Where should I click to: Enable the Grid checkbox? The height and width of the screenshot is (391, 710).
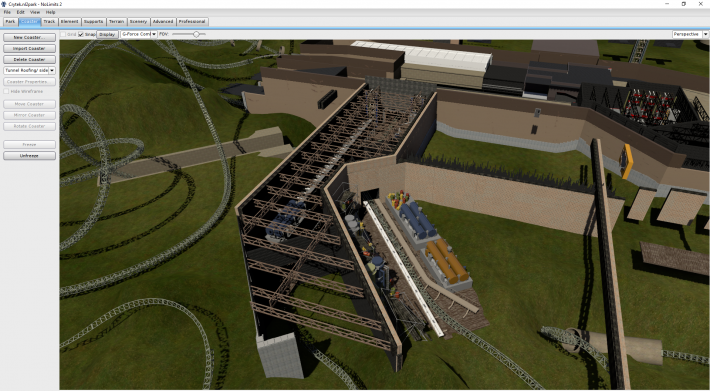click(x=63, y=34)
